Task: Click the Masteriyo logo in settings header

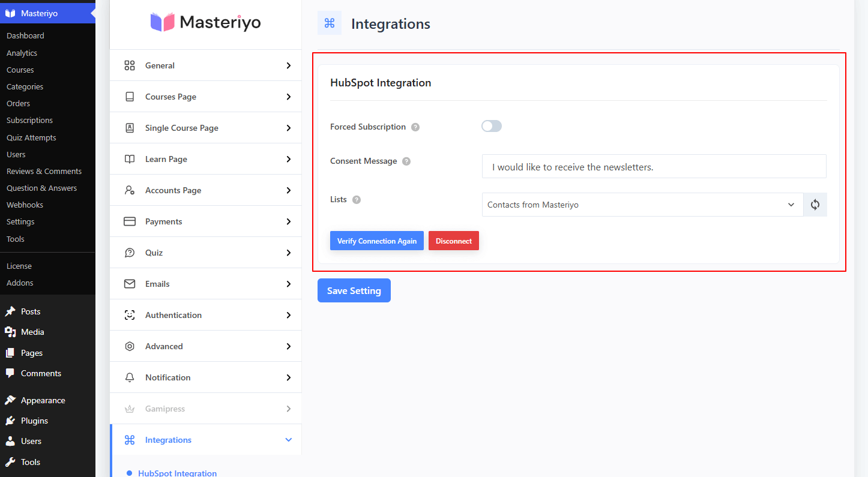Action: pyautogui.click(x=205, y=23)
